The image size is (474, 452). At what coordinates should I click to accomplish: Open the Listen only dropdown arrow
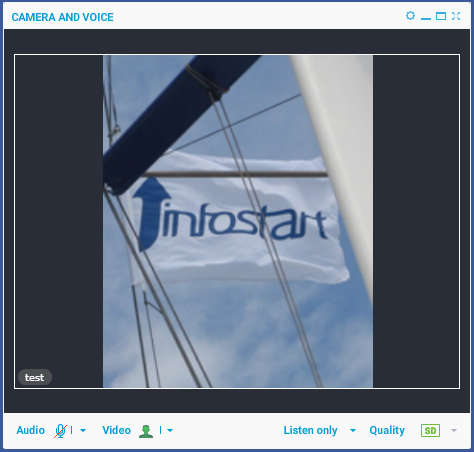pos(353,431)
